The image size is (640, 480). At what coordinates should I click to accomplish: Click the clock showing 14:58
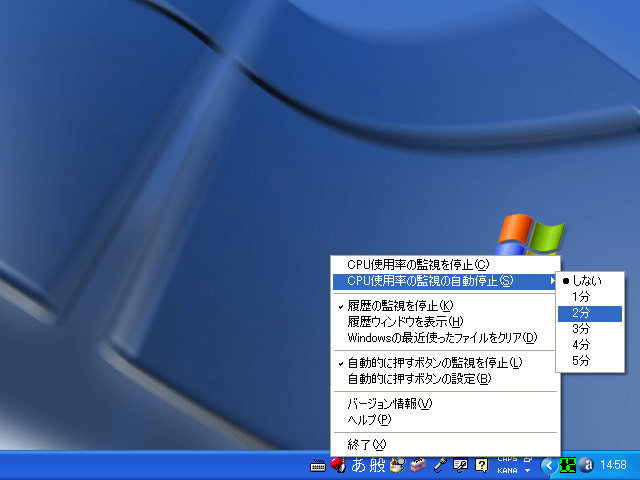613,465
